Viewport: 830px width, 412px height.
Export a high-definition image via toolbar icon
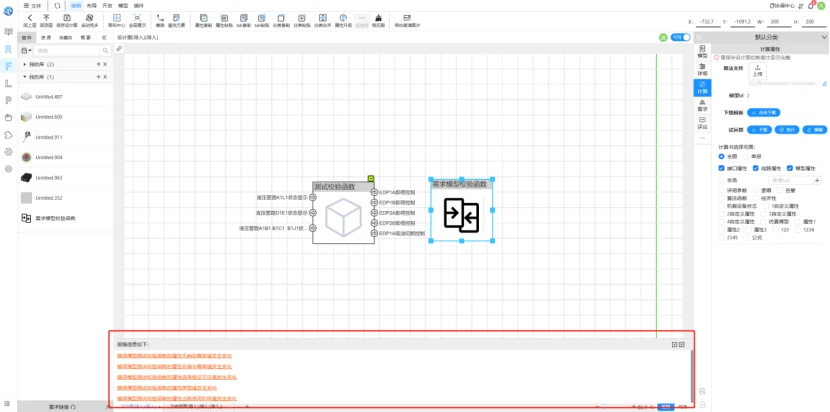[x=407, y=20]
